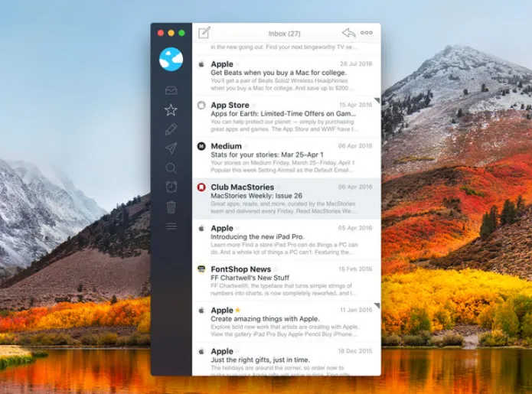Screen dimensions: 532x394
Task: Star the Apple iPad Pro email
Action: pyautogui.click(x=238, y=228)
